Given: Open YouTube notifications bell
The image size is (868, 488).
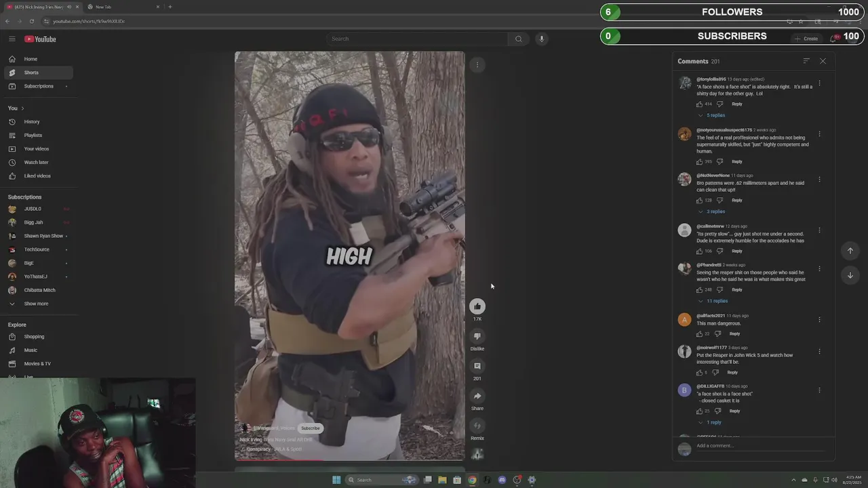Looking at the screenshot, I should (834, 39).
